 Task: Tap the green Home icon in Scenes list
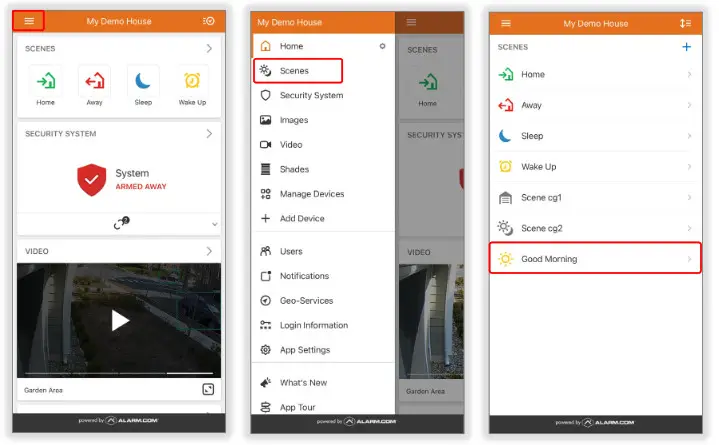tap(506, 74)
